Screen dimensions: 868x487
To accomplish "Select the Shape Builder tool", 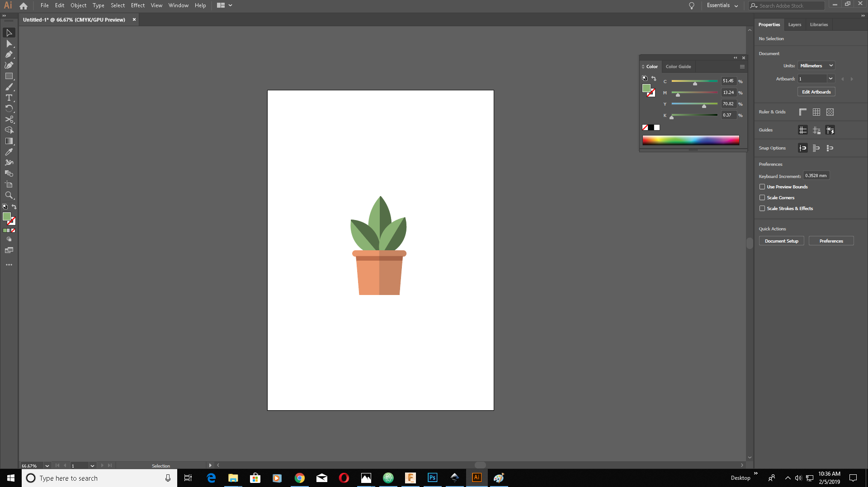I will [9, 131].
